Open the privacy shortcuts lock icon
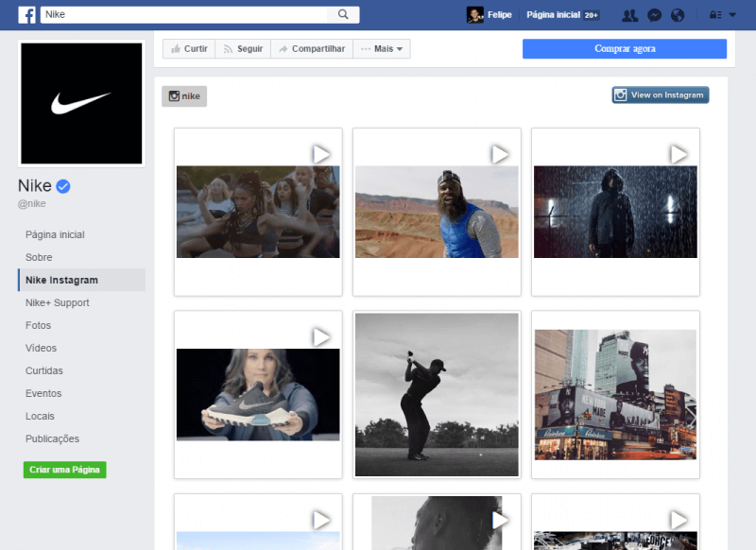Screen dimensions: 756x550 [715, 15]
